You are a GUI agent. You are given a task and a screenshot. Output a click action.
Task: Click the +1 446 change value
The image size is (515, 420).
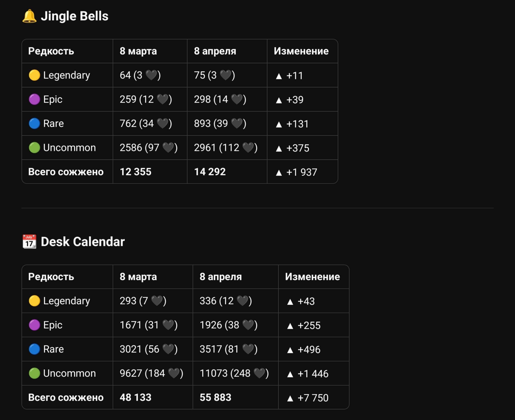tap(313, 374)
